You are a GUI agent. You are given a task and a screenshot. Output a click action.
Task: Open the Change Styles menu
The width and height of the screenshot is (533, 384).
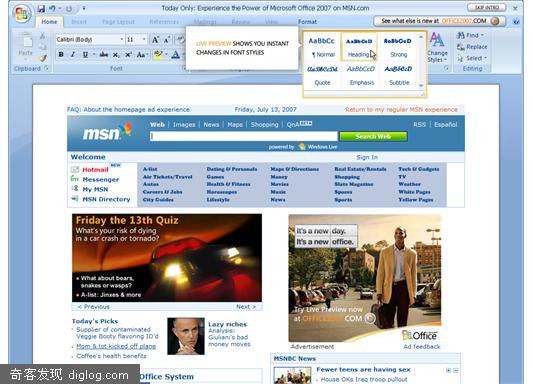[x=437, y=48]
